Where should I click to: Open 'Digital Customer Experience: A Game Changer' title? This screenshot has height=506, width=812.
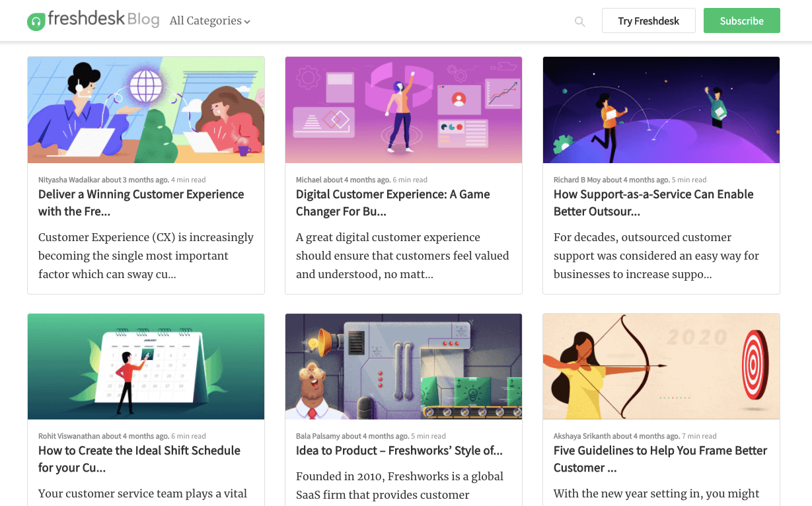click(393, 203)
